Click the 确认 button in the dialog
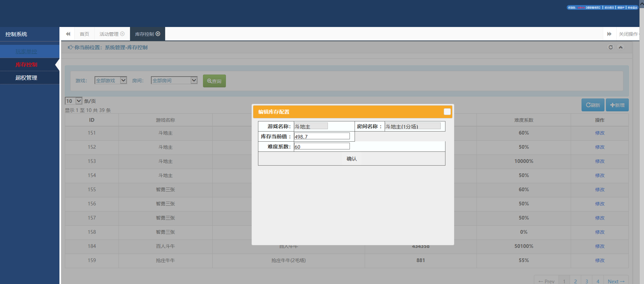This screenshot has height=284, width=644. pyautogui.click(x=351, y=159)
